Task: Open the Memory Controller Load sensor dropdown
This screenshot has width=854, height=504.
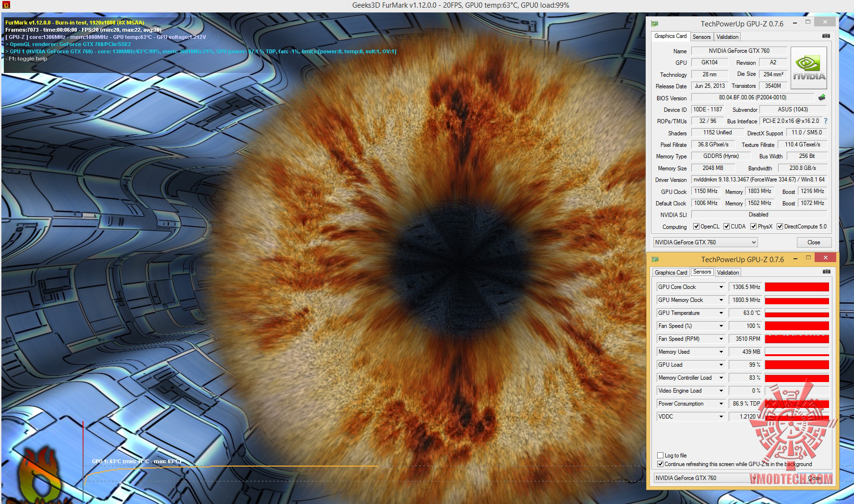Action: click(721, 378)
